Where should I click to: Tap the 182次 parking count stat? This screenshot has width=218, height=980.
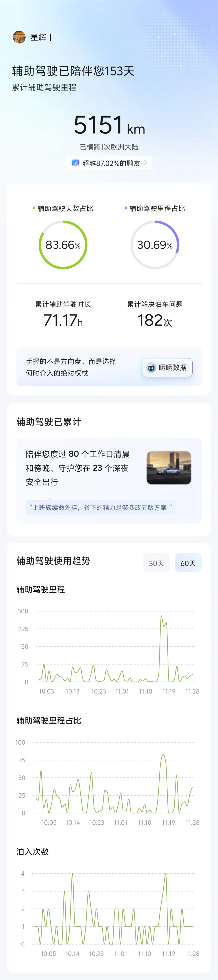coord(155,320)
